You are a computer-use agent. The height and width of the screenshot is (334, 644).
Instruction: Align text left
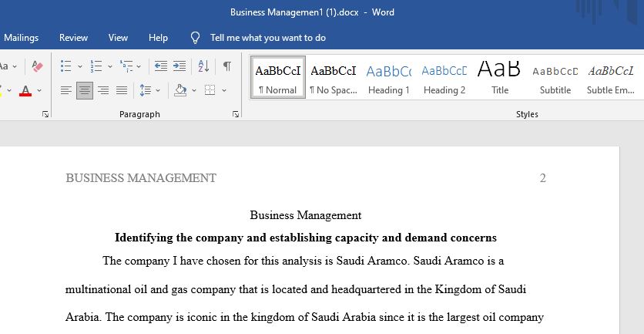pos(66,90)
